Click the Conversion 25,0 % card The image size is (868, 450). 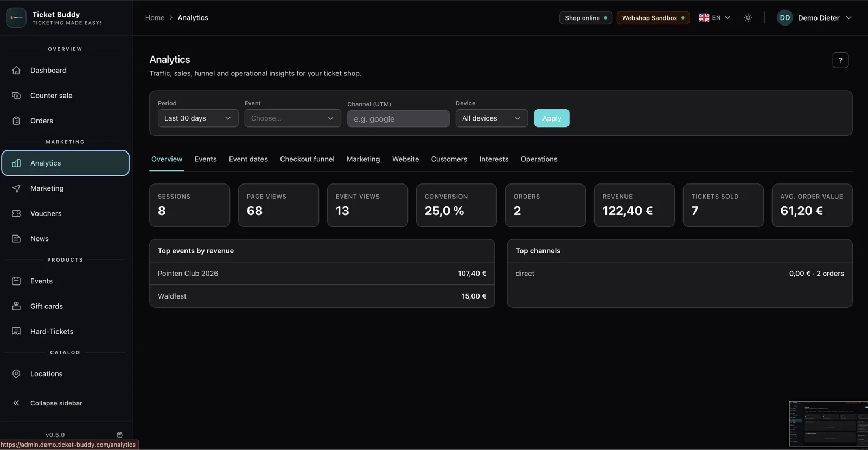click(457, 205)
